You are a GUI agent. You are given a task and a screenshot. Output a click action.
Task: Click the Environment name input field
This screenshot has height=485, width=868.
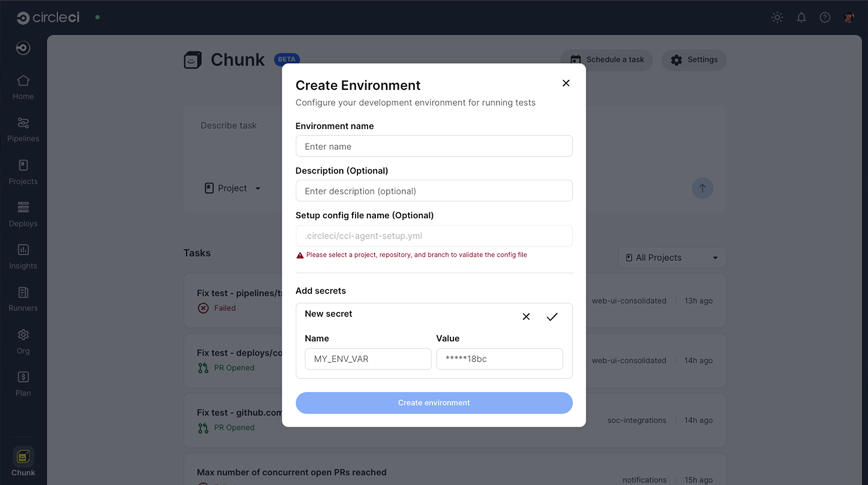(433, 146)
